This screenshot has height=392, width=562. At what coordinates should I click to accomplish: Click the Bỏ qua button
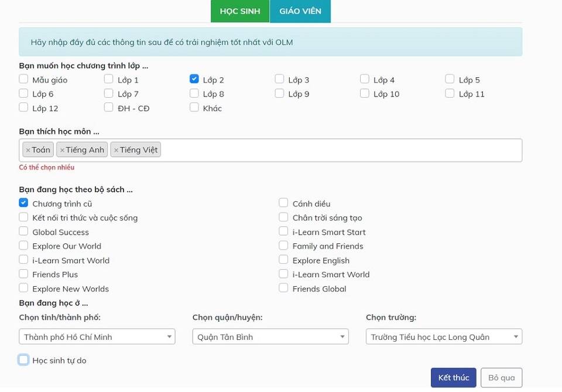(x=501, y=377)
